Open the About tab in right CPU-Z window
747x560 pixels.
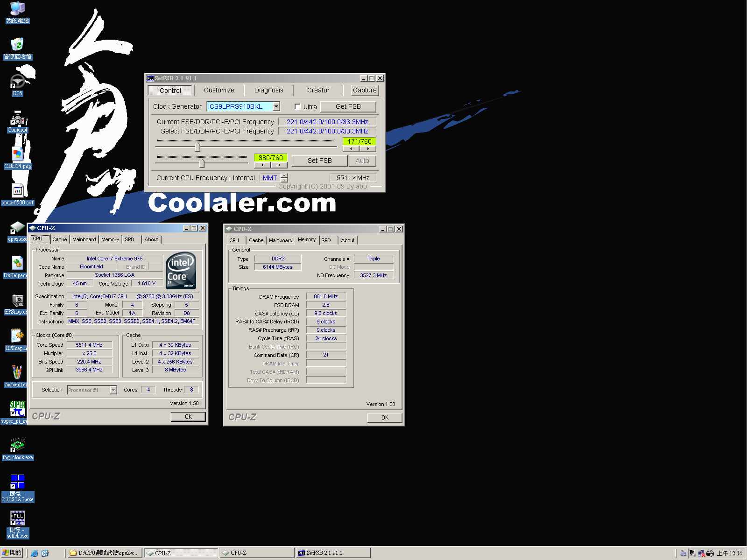348,240
